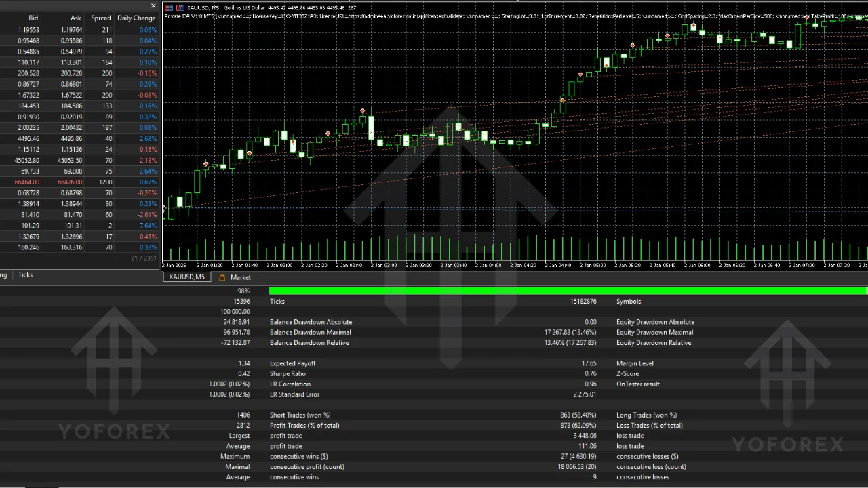Click the daily change 0.05%

point(148,30)
